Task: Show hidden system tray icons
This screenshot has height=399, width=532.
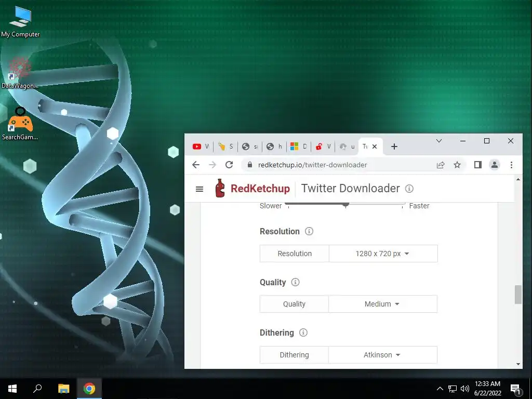Action: click(440, 389)
